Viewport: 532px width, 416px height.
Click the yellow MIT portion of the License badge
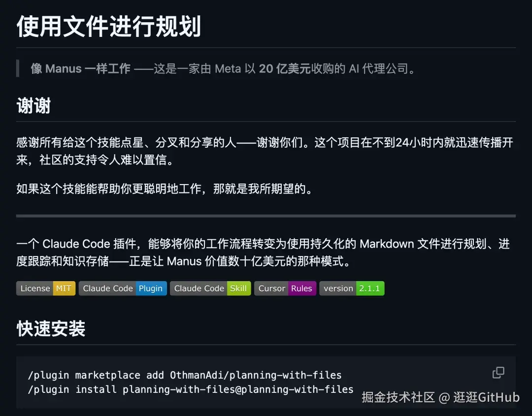(64, 288)
